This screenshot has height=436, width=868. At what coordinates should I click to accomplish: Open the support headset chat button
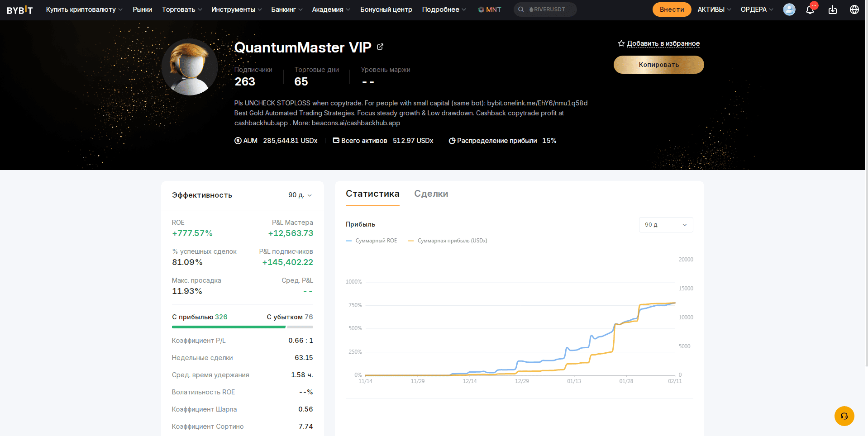844,416
